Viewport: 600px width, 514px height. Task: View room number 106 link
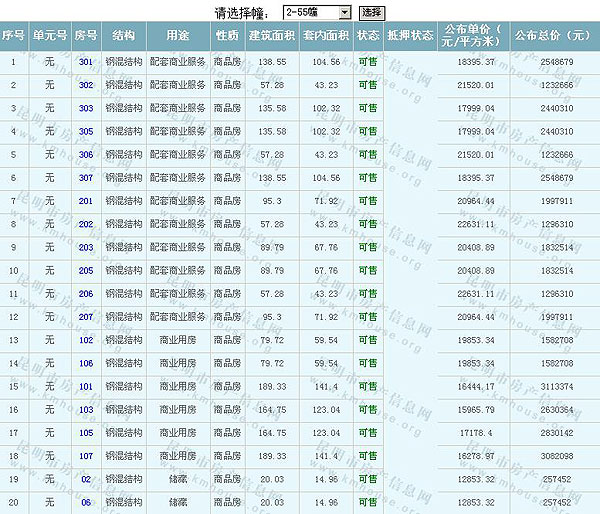[x=86, y=363]
